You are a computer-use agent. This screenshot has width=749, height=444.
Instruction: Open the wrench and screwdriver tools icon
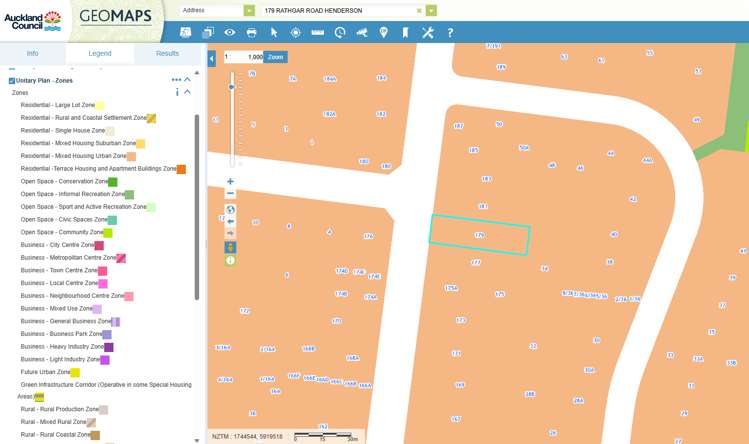tap(428, 32)
